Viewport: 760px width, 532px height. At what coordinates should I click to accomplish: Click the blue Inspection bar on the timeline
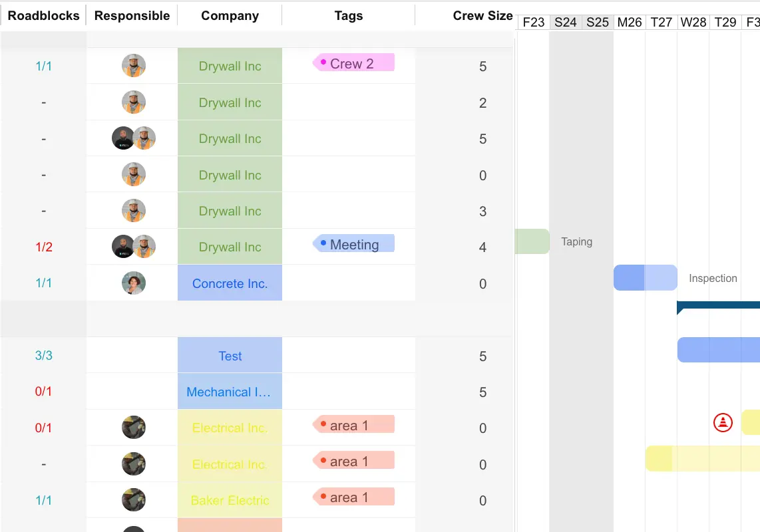click(645, 278)
